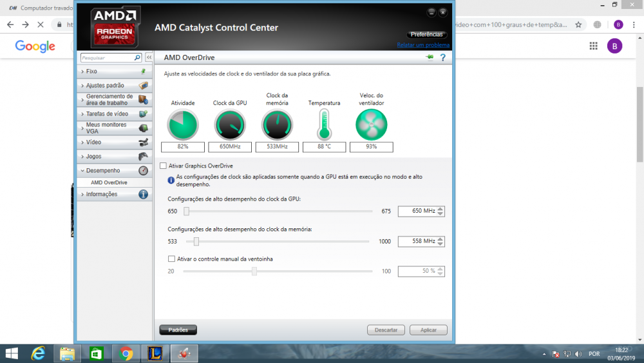Click the help question mark icon
This screenshot has height=363, width=644.
click(x=442, y=58)
